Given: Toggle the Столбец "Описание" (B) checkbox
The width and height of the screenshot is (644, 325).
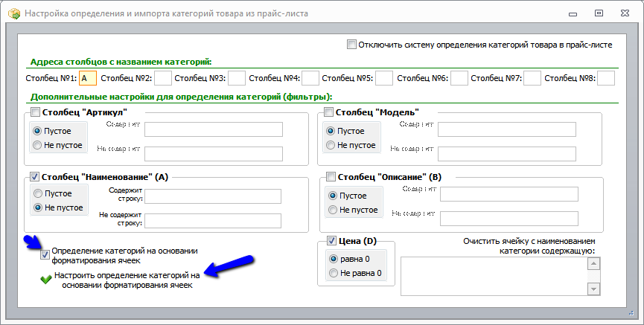Looking at the screenshot, I should pyautogui.click(x=331, y=177).
